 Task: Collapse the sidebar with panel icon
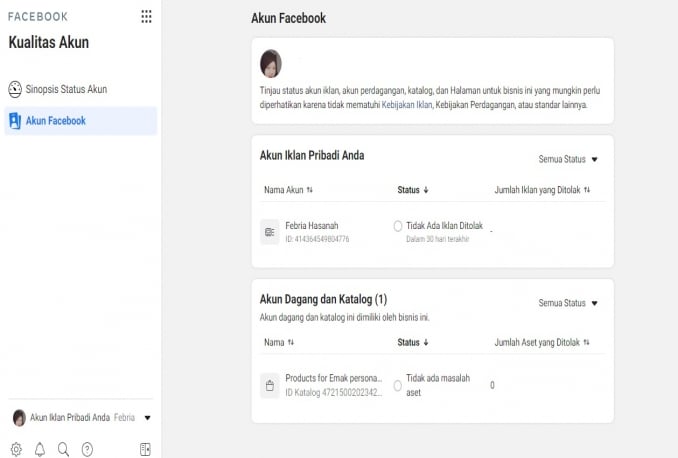(145, 449)
